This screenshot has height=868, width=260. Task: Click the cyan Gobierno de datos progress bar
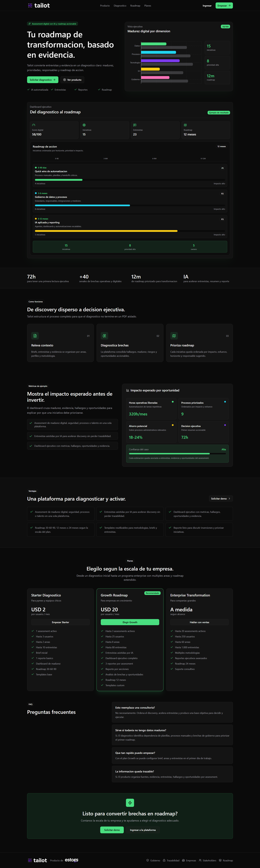point(82,205)
